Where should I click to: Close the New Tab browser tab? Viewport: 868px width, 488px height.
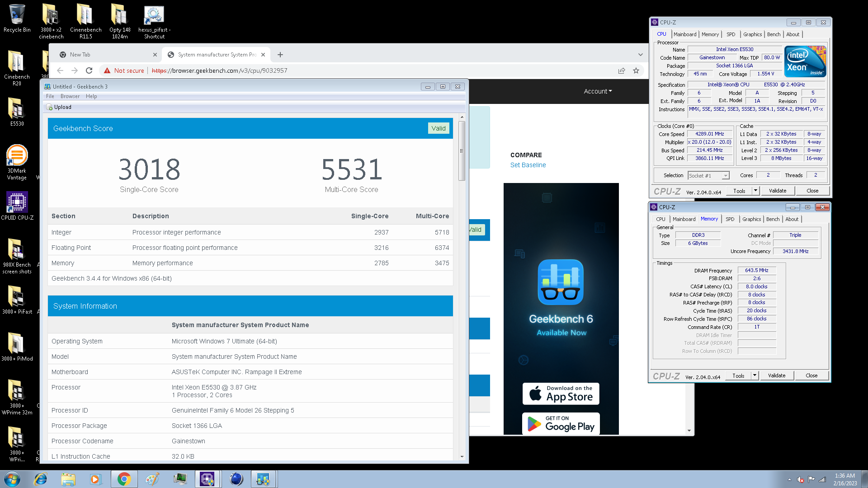tap(155, 55)
